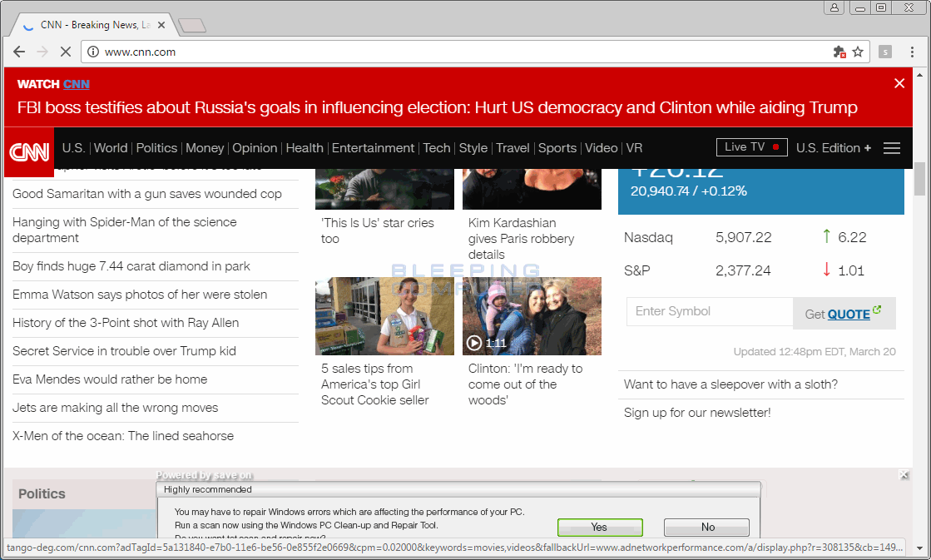Viewport: 931px width, 560px height.
Task: Open the Money section
Action: pos(205,148)
